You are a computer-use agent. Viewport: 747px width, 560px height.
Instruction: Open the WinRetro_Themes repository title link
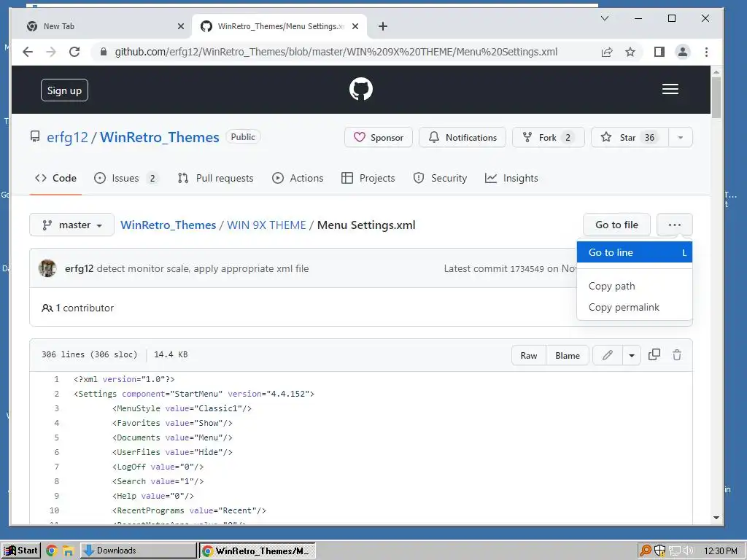point(160,137)
